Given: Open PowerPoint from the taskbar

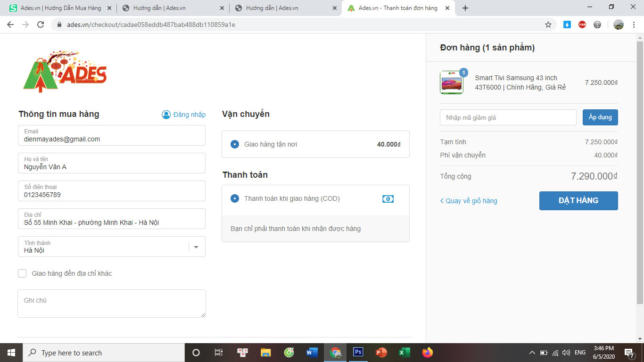Looking at the screenshot, I should tap(381, 353).
